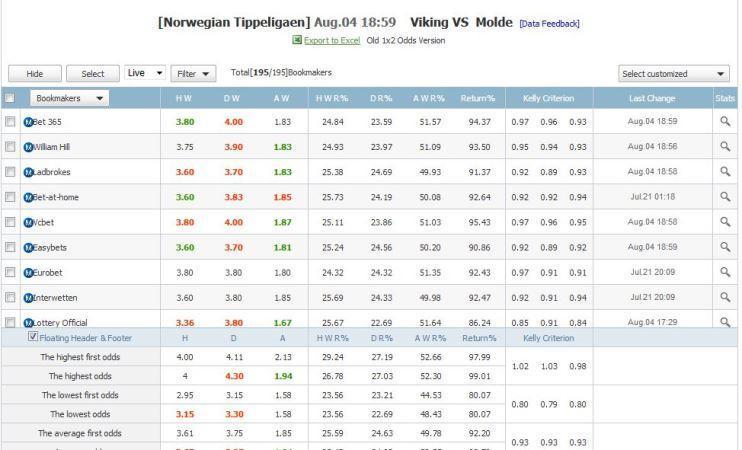Image resolution: width=742 pixels, height=450 pixels.
Task: Click the Interwetten stats magnifier icon
Action: (725, 297)
